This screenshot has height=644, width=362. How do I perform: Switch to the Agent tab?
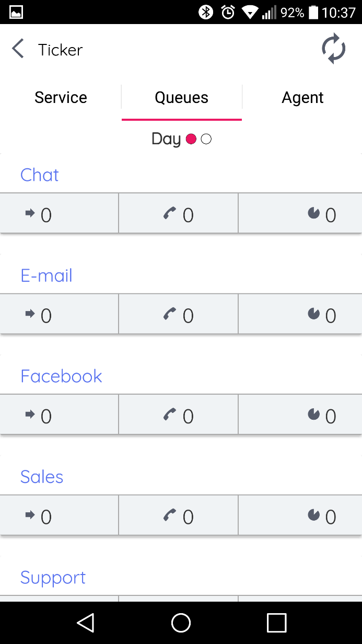point(302,98)
